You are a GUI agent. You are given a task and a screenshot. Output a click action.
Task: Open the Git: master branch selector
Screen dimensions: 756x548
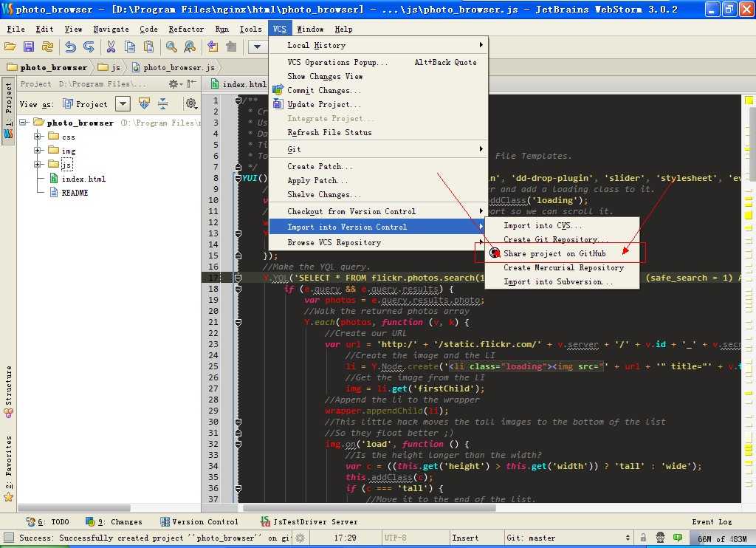tap(568, 538)
